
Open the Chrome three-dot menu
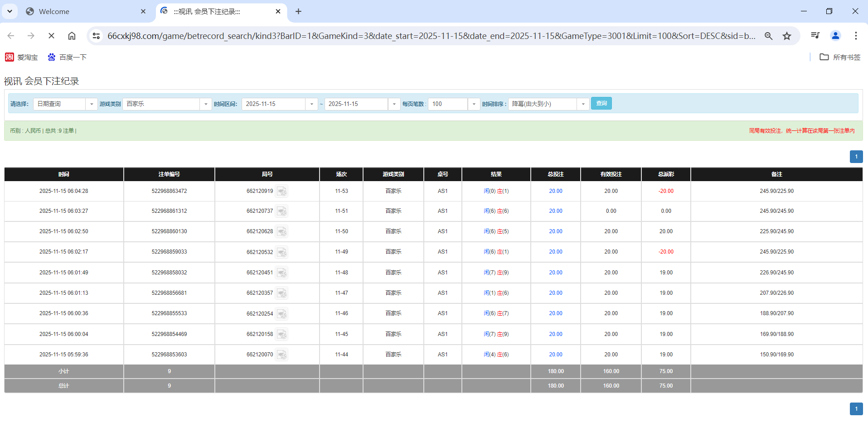pyautogui.click(x=856, y=36)
